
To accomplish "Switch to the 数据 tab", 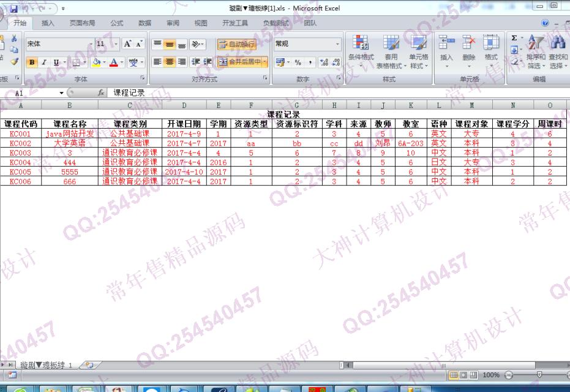I will pos(144,23).
